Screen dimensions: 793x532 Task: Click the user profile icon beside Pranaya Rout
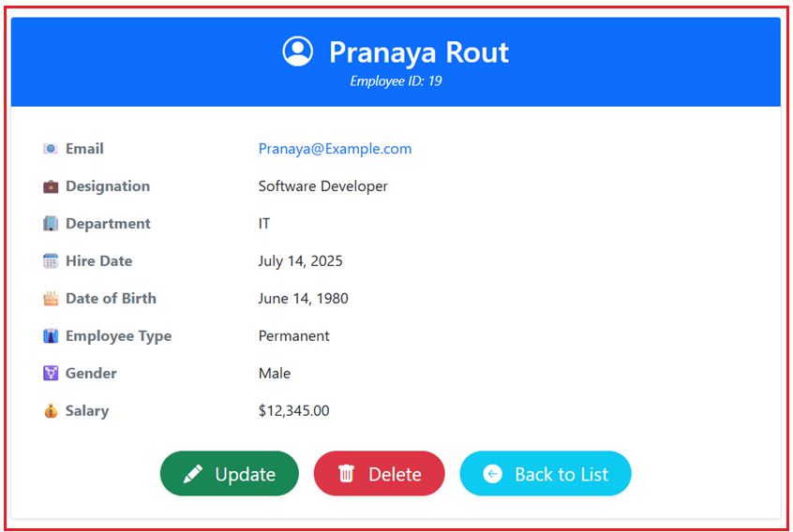(x=297, y=52)
